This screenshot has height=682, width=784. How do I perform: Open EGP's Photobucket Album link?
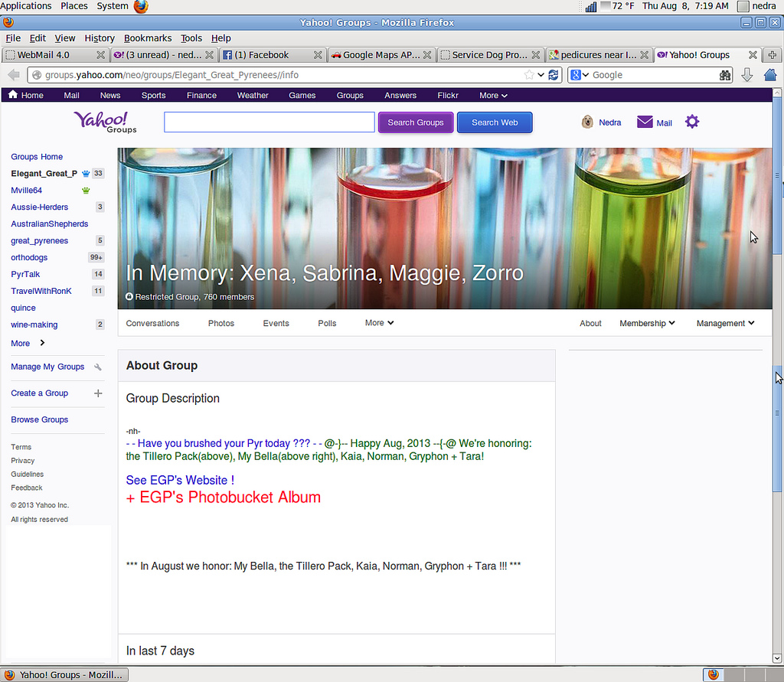[223, 497]
